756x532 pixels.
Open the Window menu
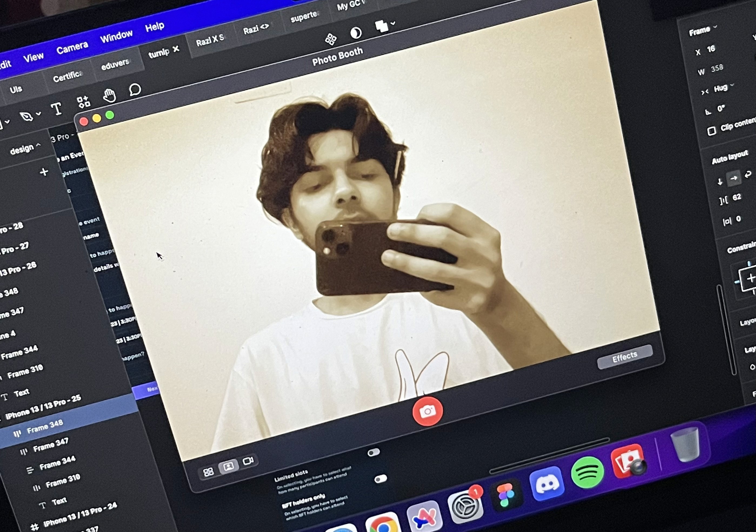pyautogui.click(x=116, y=36)
